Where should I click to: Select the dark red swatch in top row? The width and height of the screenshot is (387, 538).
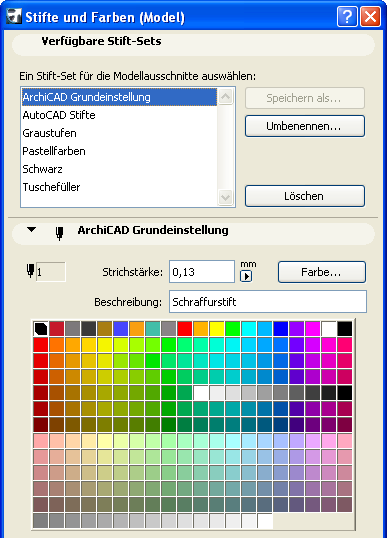(x=57, y=329)
